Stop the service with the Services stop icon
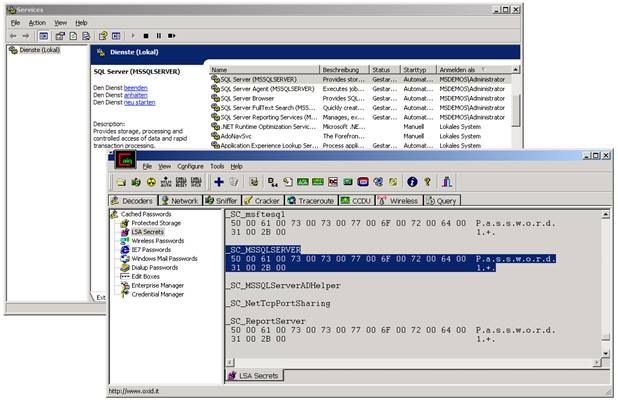Image resolution: width=618 pixels, height=402 pixels. tap(146, 36)
